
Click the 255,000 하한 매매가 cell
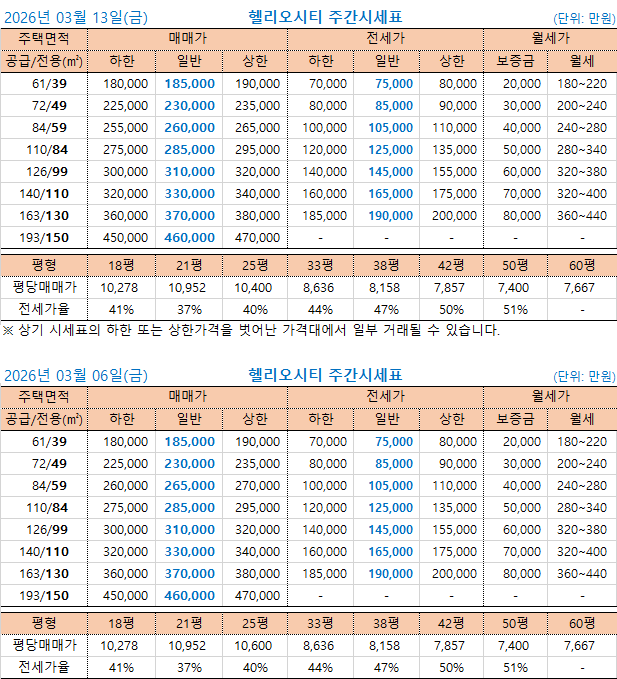pos(126,128)
